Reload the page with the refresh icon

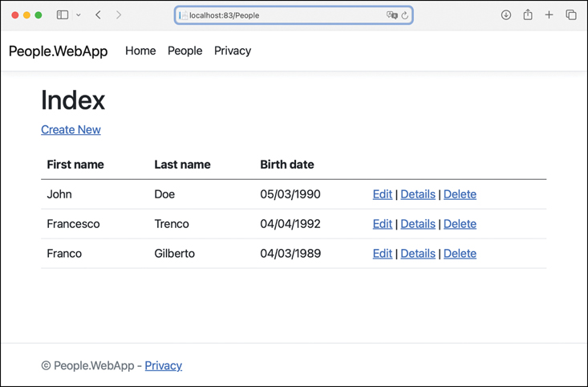405,15
